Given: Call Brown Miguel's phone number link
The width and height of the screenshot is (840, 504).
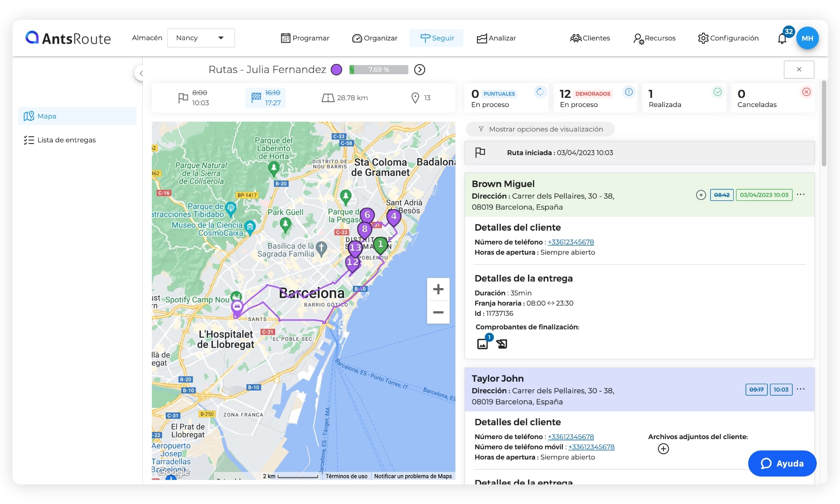Looking at the screenshot, I should 571,242.
